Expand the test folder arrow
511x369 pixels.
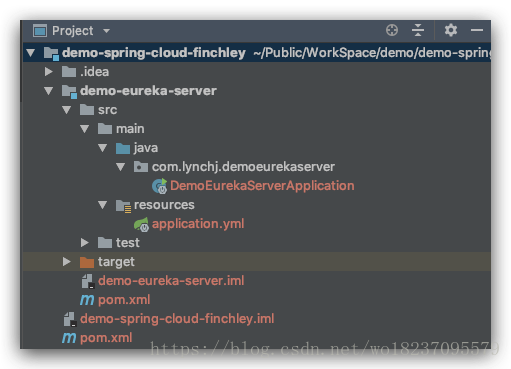click(x=85, y=243)
